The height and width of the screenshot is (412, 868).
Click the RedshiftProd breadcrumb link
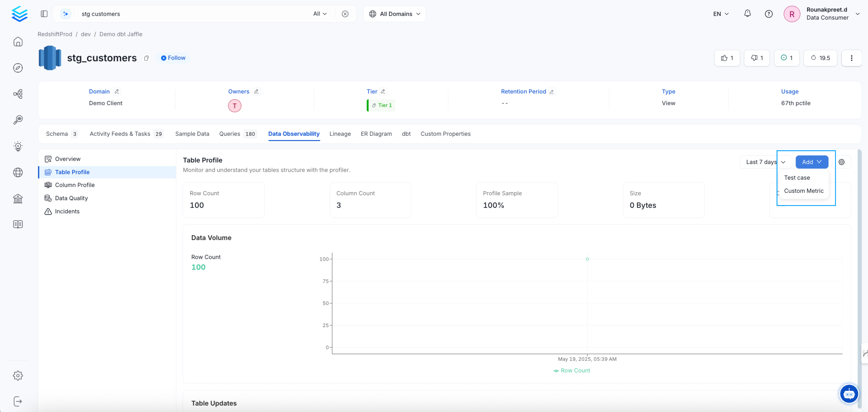[x=55, y=34]
